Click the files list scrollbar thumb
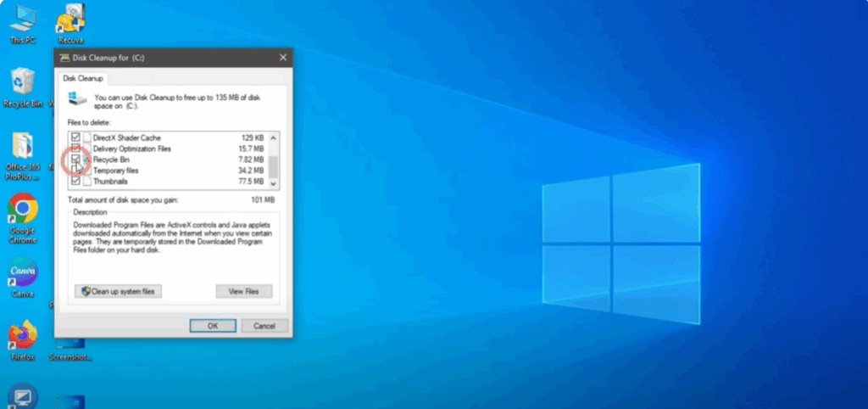This screenshot has width=868, height=409. pos(273,167)
